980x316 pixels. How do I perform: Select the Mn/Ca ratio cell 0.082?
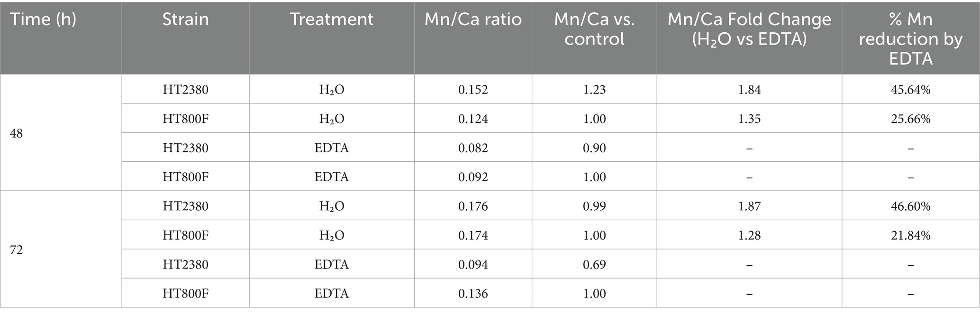[x=473, y=148]
